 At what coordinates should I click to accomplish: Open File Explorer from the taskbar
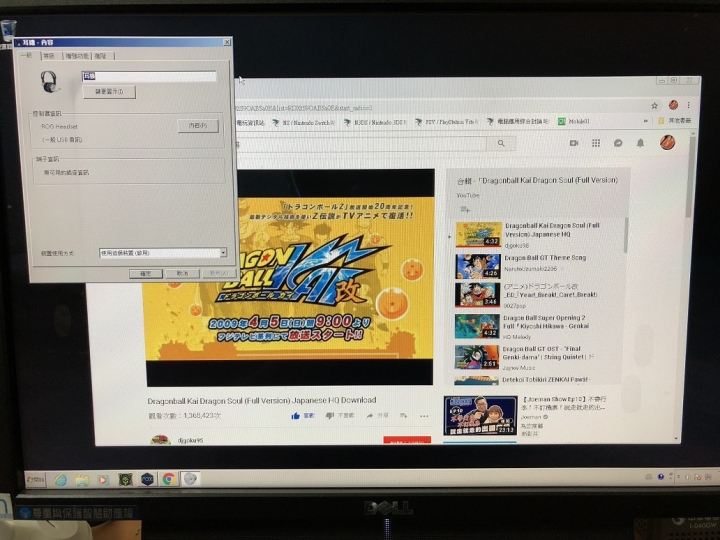pyautogui.click(x=82, y=480)
